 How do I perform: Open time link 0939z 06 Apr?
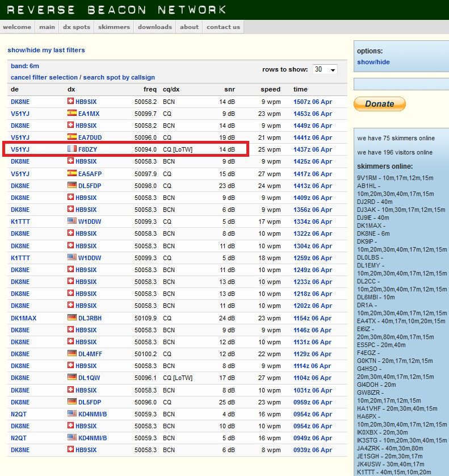[x=313, y=450]
